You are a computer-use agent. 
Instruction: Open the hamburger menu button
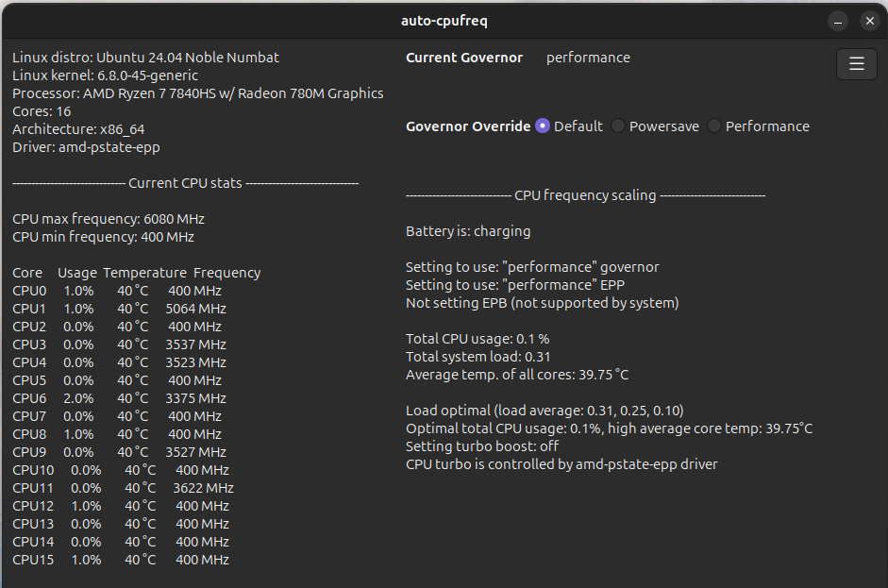(856, 64)
